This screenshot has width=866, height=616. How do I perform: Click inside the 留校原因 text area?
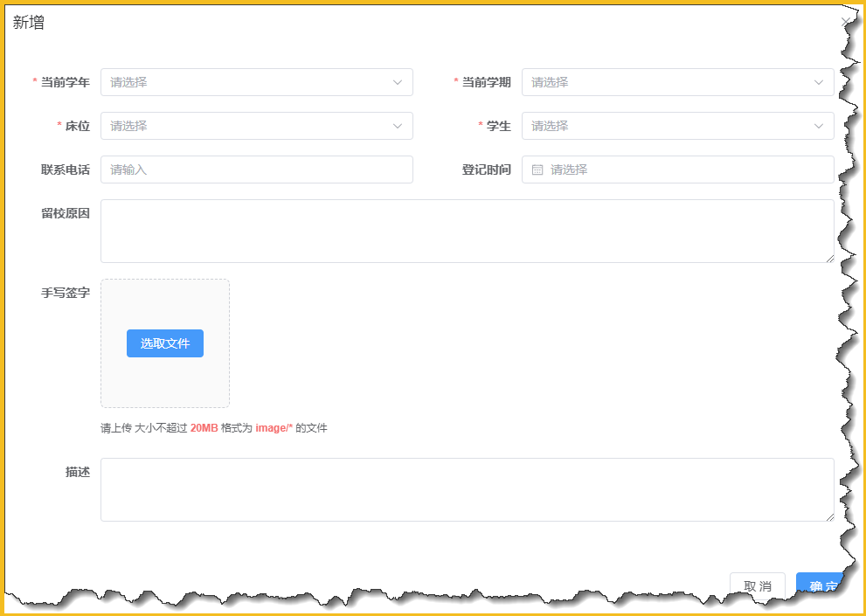467,231
